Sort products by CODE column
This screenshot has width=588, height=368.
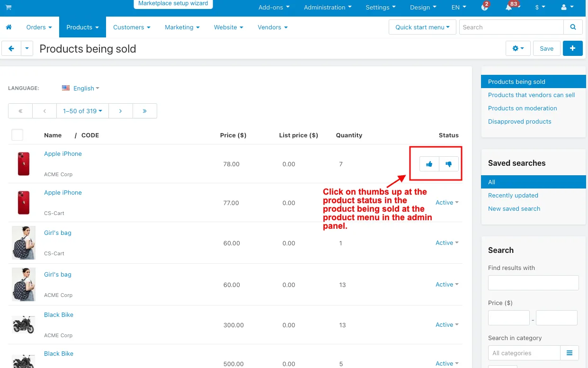pos(90,135)
